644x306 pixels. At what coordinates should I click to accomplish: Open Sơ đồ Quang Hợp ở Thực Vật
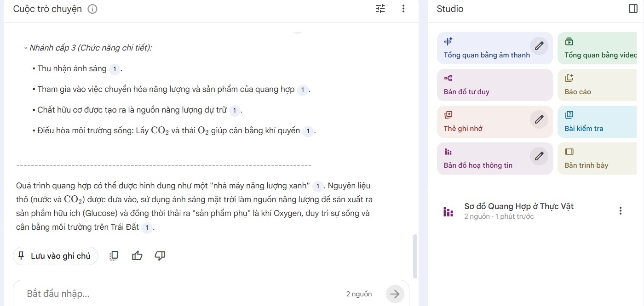(518, 210)
